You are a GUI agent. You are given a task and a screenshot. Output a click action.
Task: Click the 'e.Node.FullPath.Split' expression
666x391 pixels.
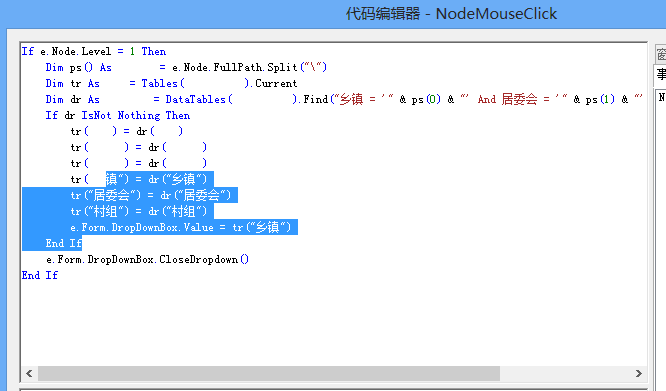point(234,68)
